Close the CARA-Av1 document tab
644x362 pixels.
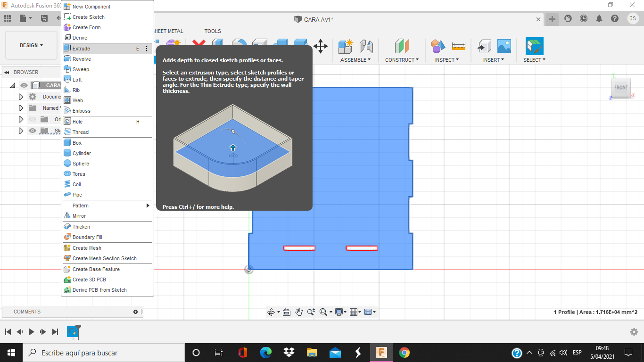(x=539, y=19)
